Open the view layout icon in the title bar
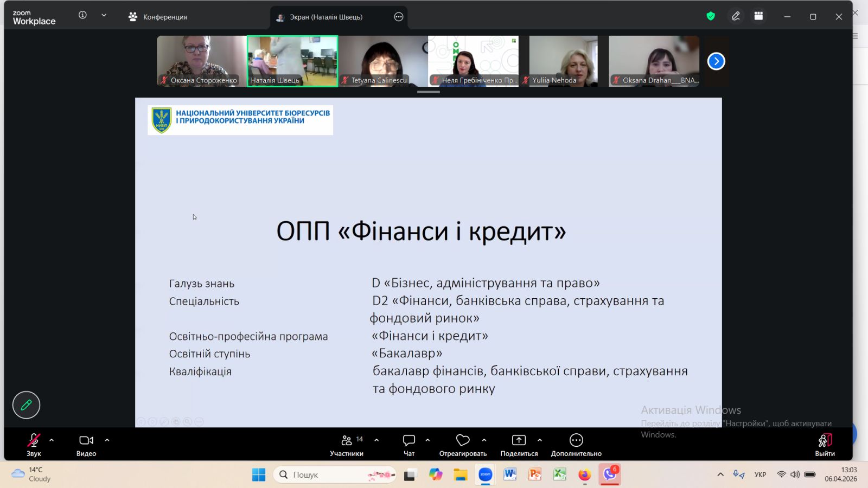 coord(758,16)
